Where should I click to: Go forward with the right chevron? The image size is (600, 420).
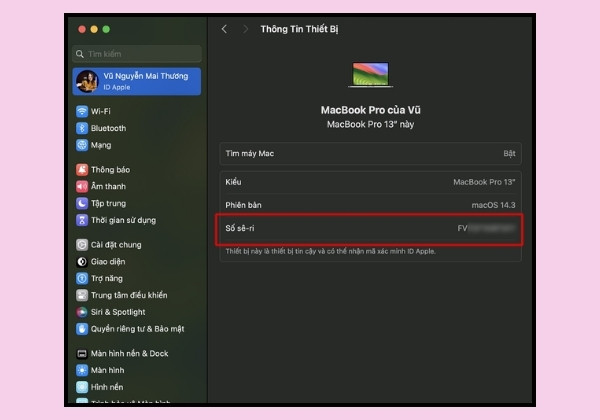tap(245, 29)
